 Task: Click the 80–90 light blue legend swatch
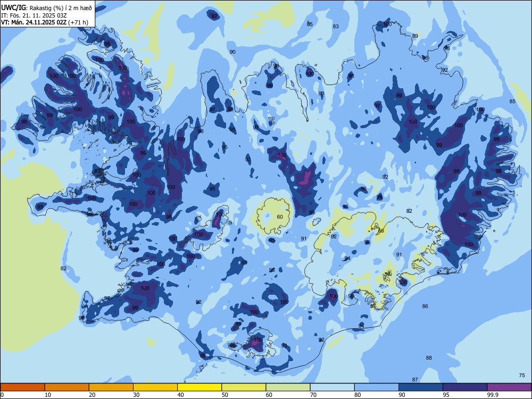pyautogui.click(x=377, y=387)
